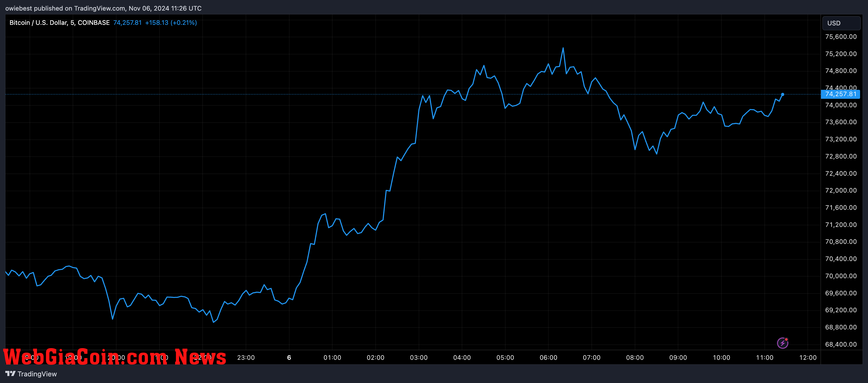Click the 69,600.00 price axis label

coord(841,293)
